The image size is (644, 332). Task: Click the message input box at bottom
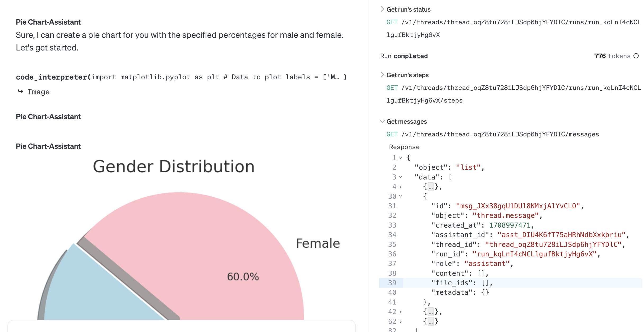182,326
